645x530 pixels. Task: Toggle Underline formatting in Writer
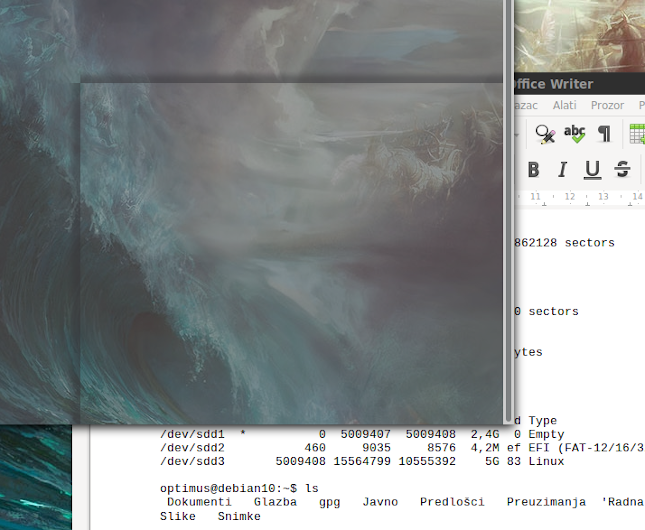click(x=592, y=170)
